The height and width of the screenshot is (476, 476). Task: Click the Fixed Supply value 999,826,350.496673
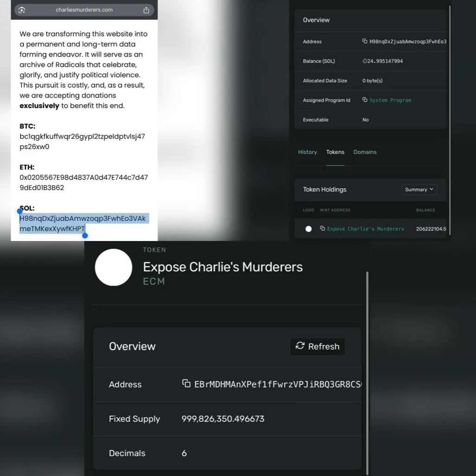[223, 419]
